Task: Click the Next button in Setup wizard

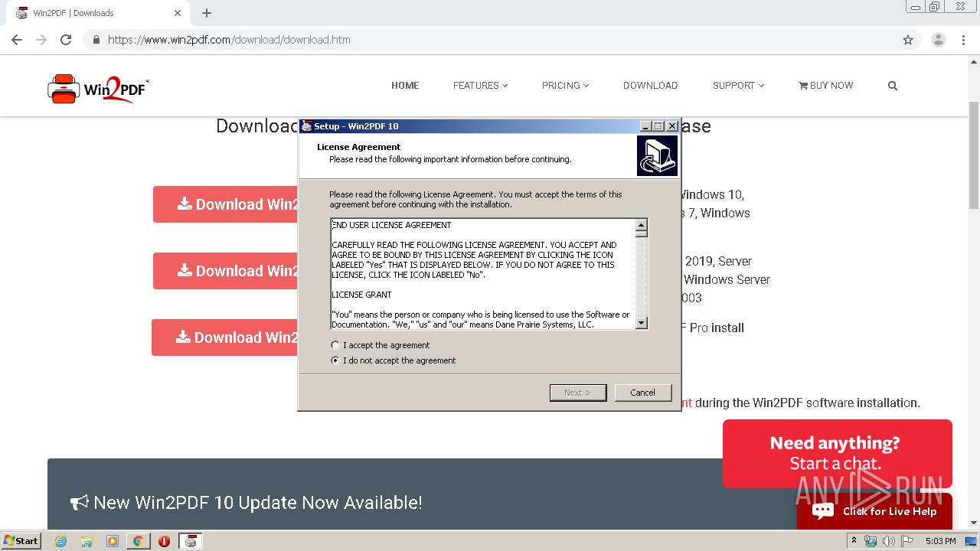Action: [x=578, y=393]
